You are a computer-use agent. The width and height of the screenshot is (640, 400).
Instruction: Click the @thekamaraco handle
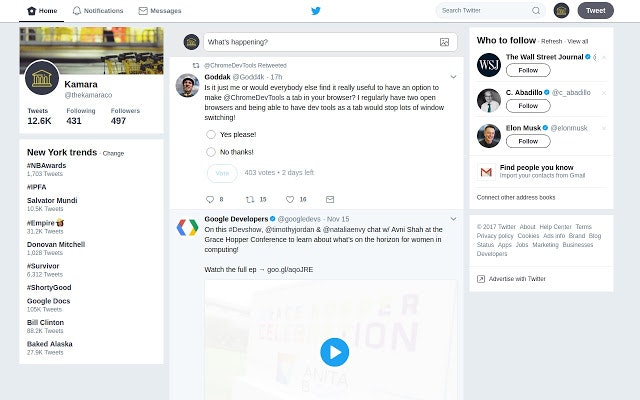88,95
